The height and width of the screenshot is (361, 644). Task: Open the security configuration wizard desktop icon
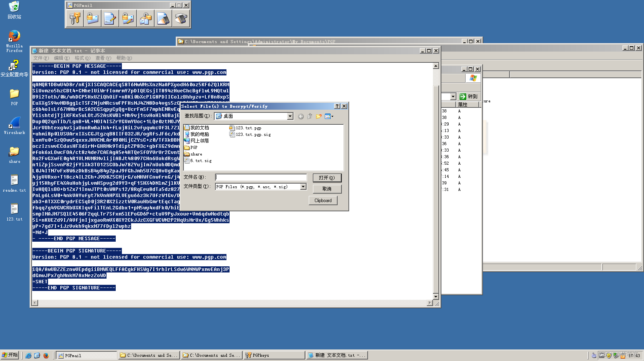(x=14, y=68)
